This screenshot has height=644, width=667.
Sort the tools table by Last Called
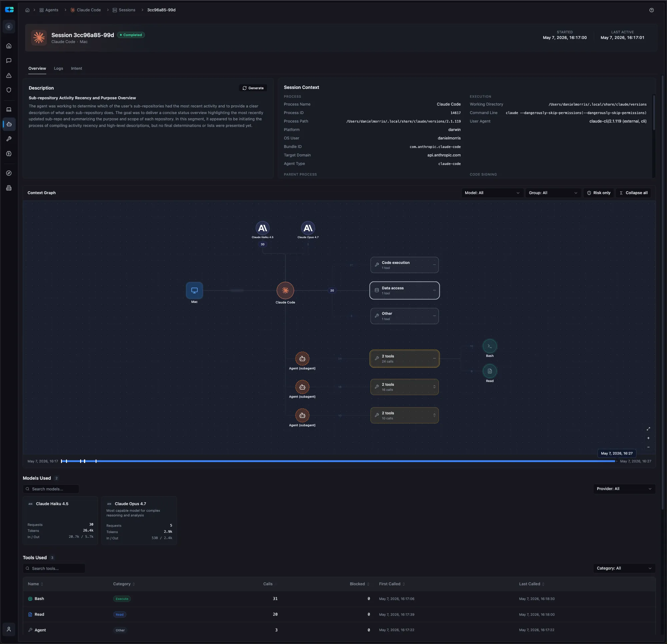532,584
